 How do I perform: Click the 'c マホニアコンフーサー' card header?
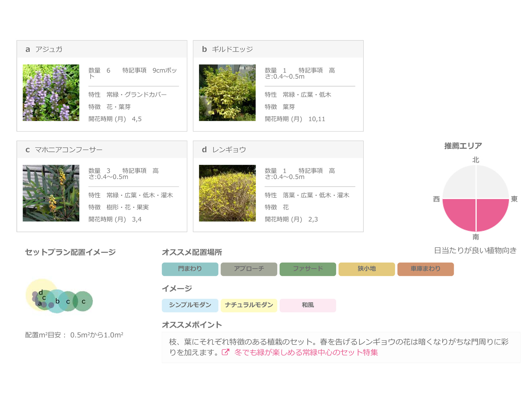click(x=102, y=149)
